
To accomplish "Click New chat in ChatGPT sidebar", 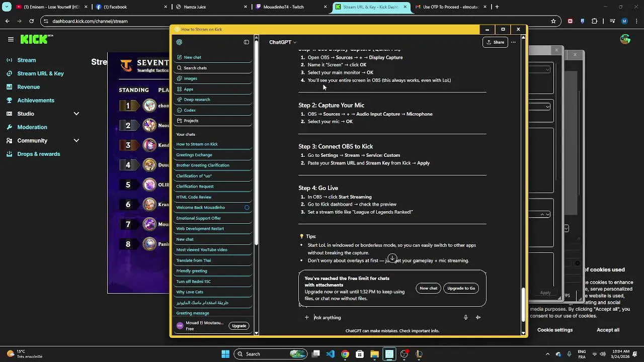I will pyautogui.click(x=213, y=57).
